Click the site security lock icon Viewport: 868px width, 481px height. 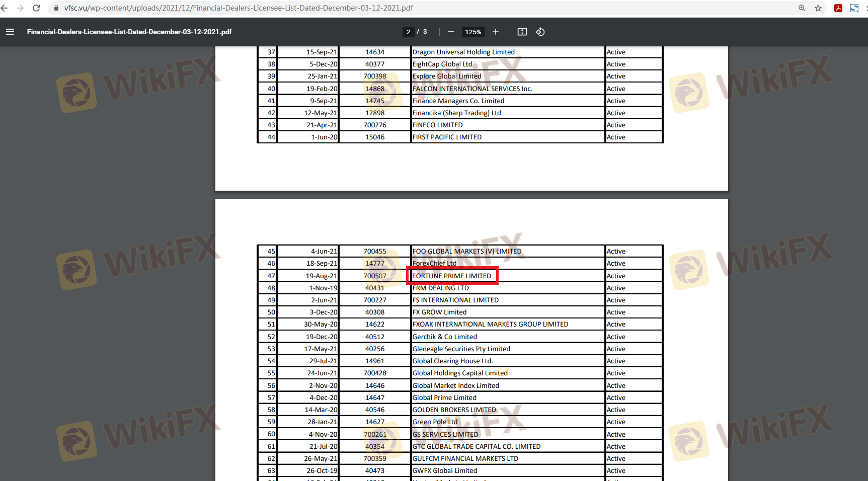(56, 8)
